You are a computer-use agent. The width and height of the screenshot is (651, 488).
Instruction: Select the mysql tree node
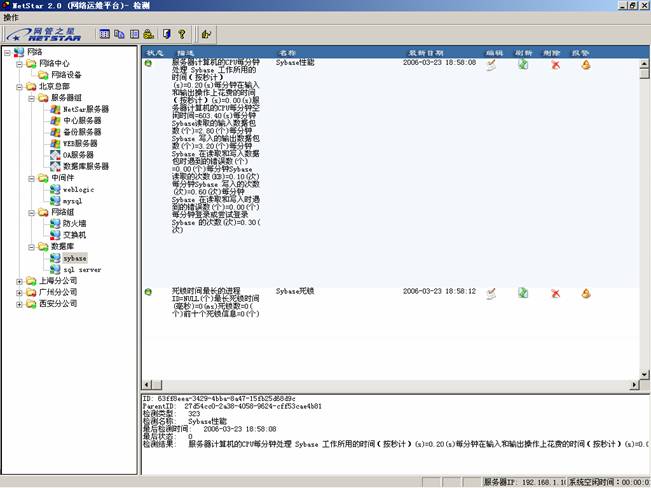click(x=72, y=201)
